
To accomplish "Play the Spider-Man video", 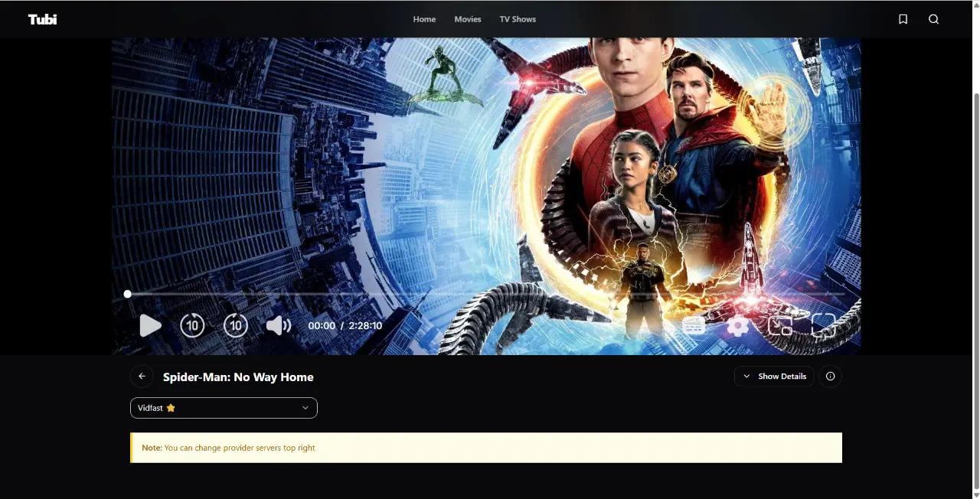I will [150, 326].
